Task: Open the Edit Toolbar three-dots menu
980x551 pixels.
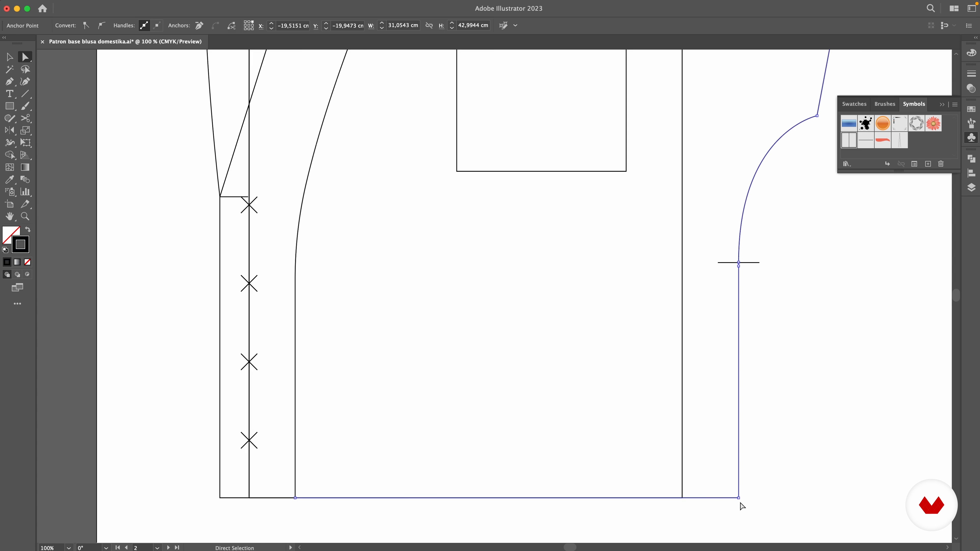Action: tap(18, 304)
